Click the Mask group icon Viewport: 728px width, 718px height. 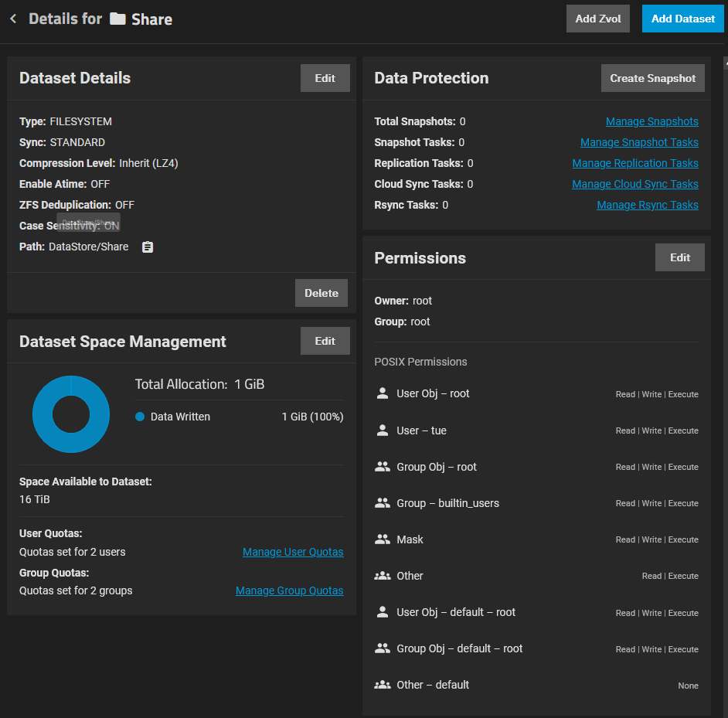(x=383, y=539)
